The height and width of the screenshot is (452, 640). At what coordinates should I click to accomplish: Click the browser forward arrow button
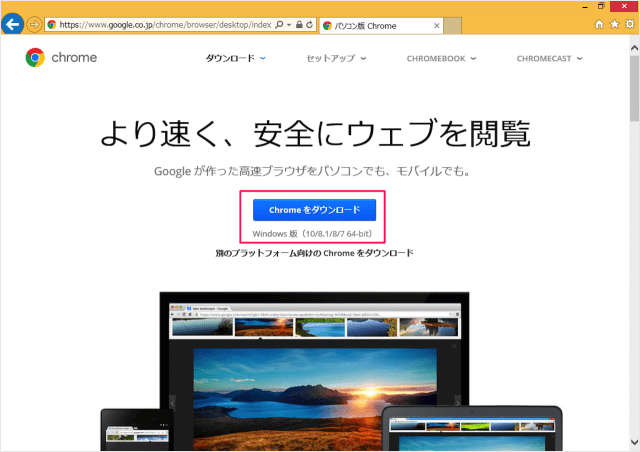pos(34,23)
